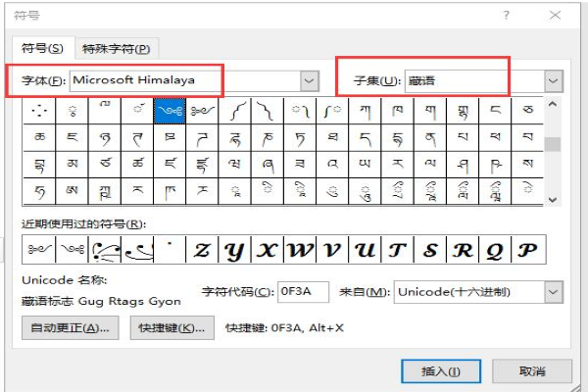Click the 取消 cancel button
The height and width of the screenshot is (392, 588).
click(x=532, y=371)
